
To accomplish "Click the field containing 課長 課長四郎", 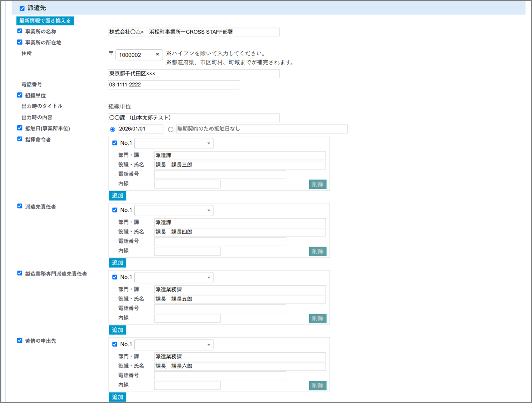I will (x=240, y=232).
